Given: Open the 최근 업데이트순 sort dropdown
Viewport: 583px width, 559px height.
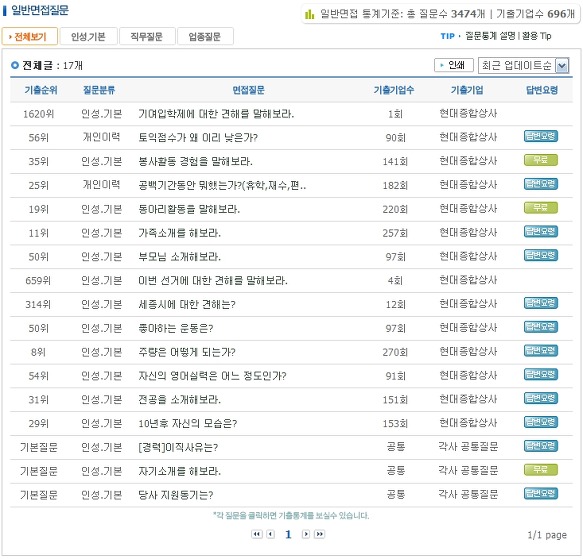Looking at the screenshot, I should pos(524,66).
